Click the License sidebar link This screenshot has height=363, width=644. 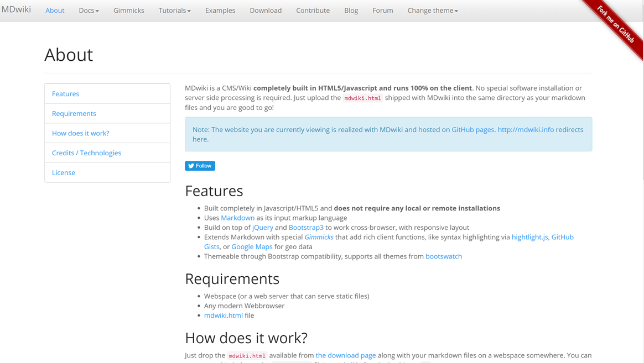click(x=63, y=172)
